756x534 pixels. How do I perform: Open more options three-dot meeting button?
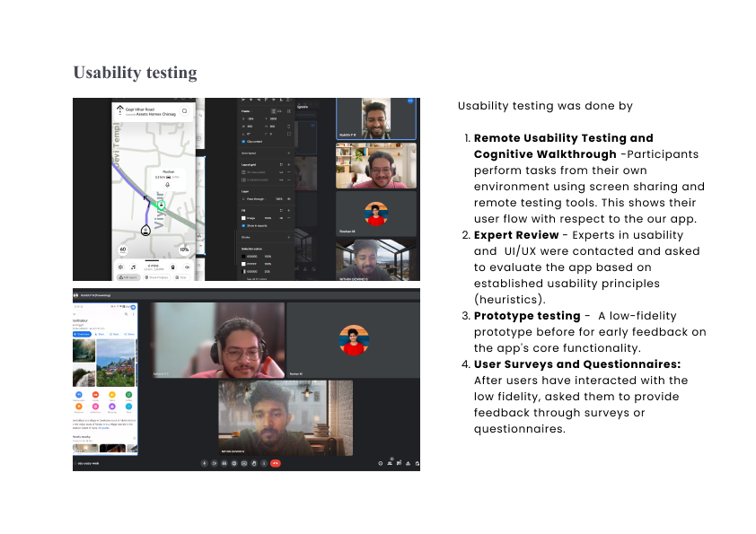(264, 463)
